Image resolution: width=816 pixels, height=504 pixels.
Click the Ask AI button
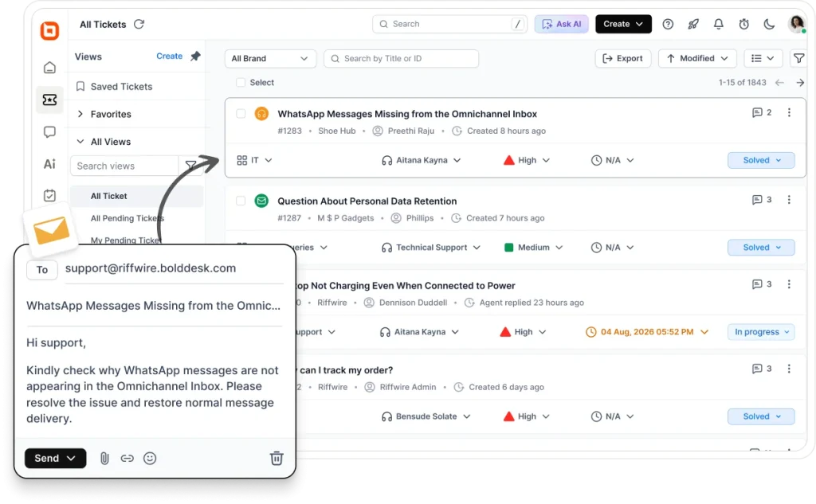click(x=562, y=24)
